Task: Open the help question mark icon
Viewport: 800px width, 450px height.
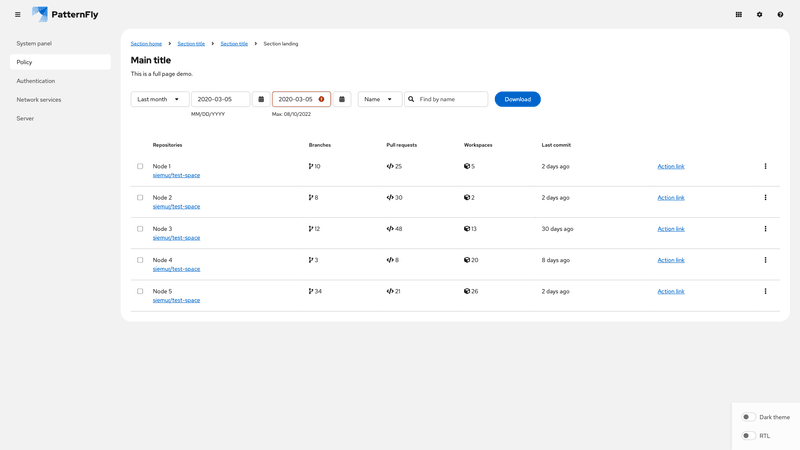Action: (x=780, y=15)
